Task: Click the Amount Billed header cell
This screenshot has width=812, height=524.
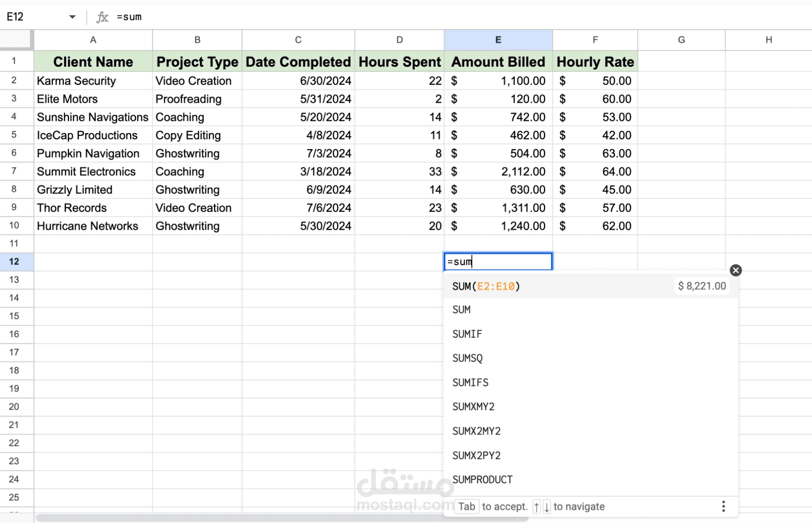Action: click(498, 62)
